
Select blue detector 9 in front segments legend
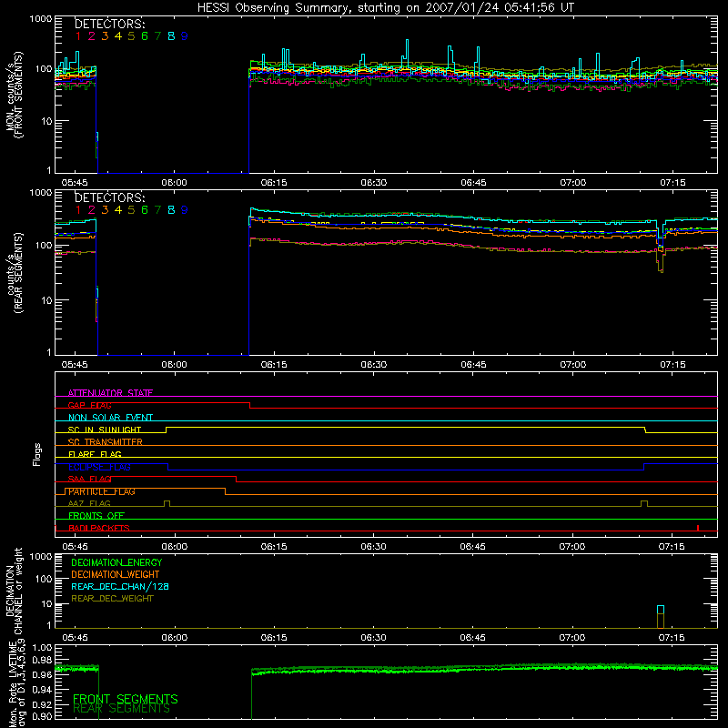[x=185, y=35]
